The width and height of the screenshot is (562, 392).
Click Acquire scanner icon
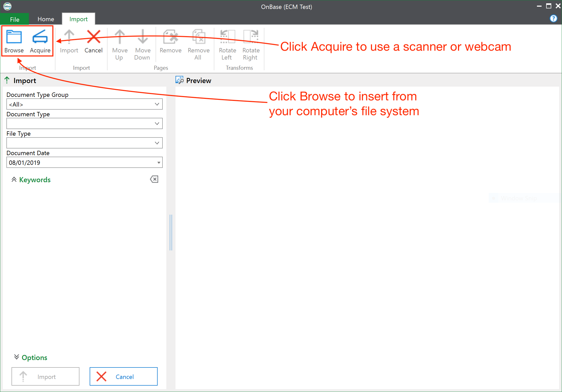[x=40, y=37]
